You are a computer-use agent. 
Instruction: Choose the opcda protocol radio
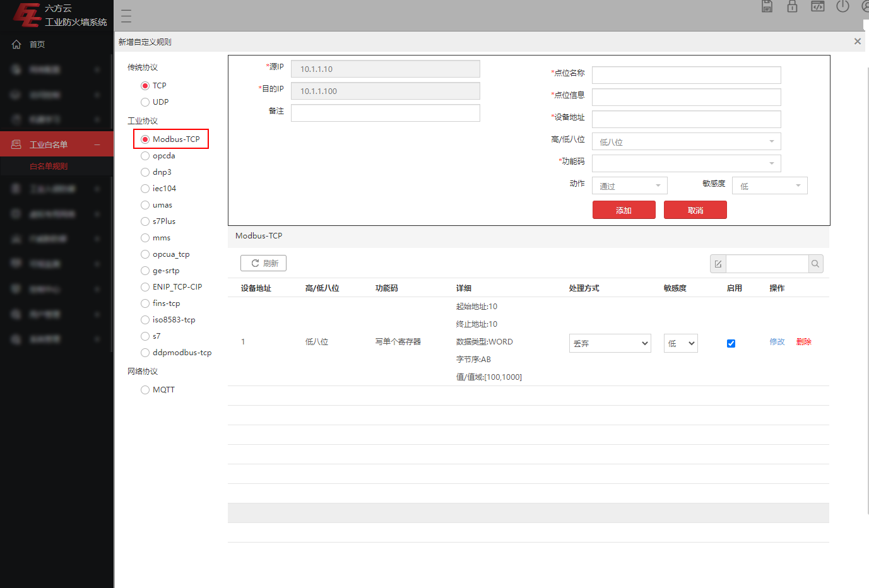(145, 156)
